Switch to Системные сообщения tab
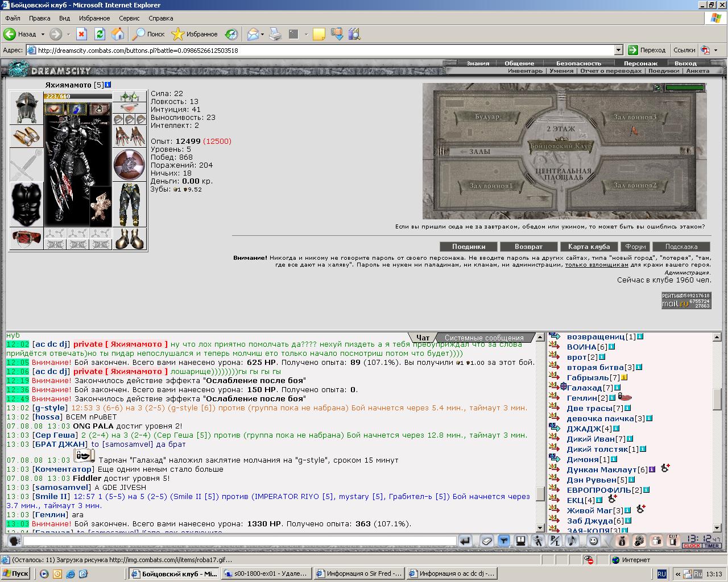This screenshot has height=582, width=728. click(x=484, y=338)
